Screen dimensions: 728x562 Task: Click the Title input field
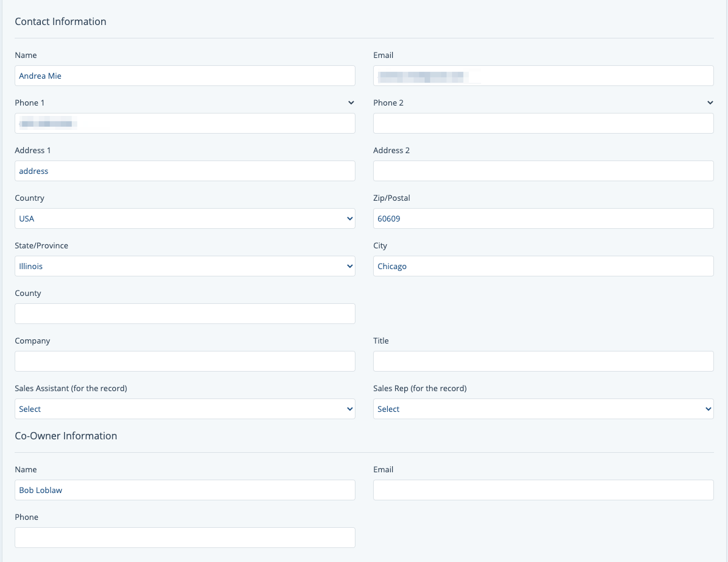coord(543,361)
